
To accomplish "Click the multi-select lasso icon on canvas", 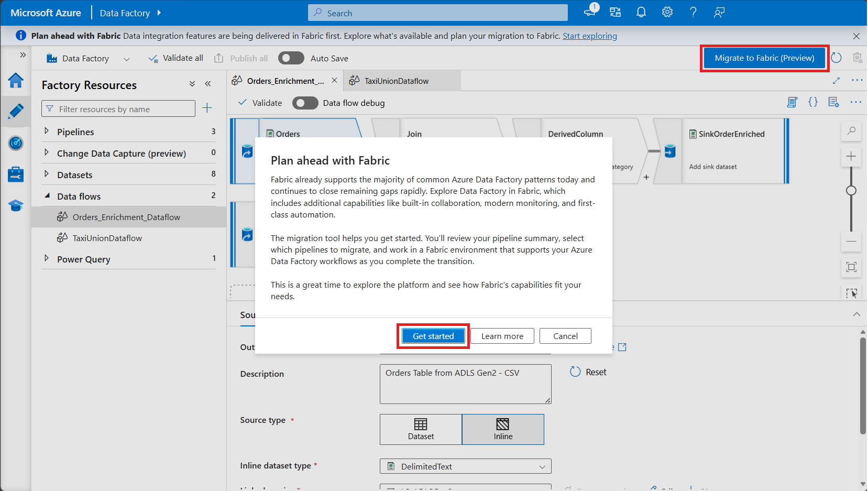I will (851, 293).
